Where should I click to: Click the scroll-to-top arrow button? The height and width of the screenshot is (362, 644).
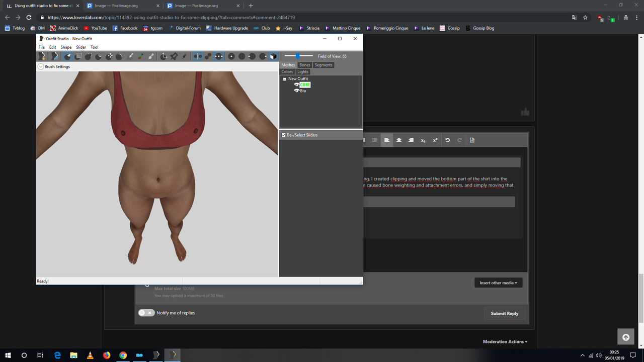click(x=625, y=337)
